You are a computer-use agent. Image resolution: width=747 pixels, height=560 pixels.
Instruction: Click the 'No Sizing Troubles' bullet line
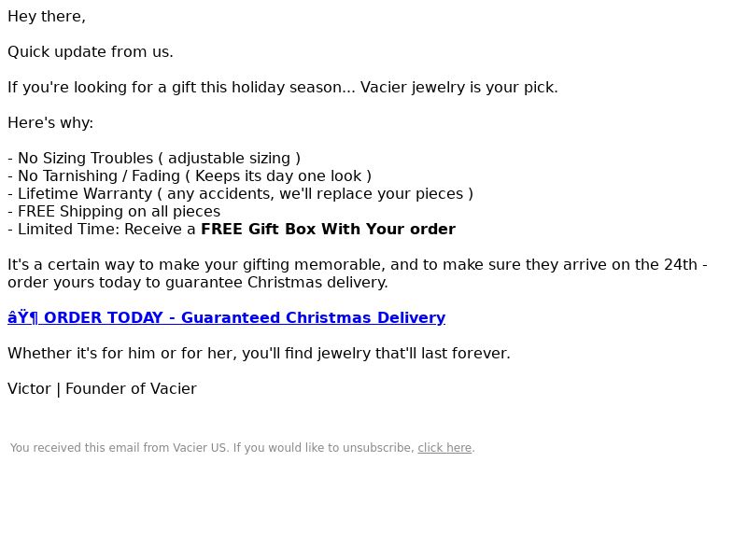(154, 158)
